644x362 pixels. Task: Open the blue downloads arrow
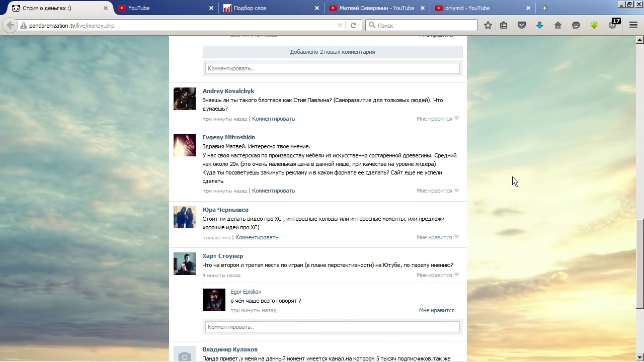(540, 25)
